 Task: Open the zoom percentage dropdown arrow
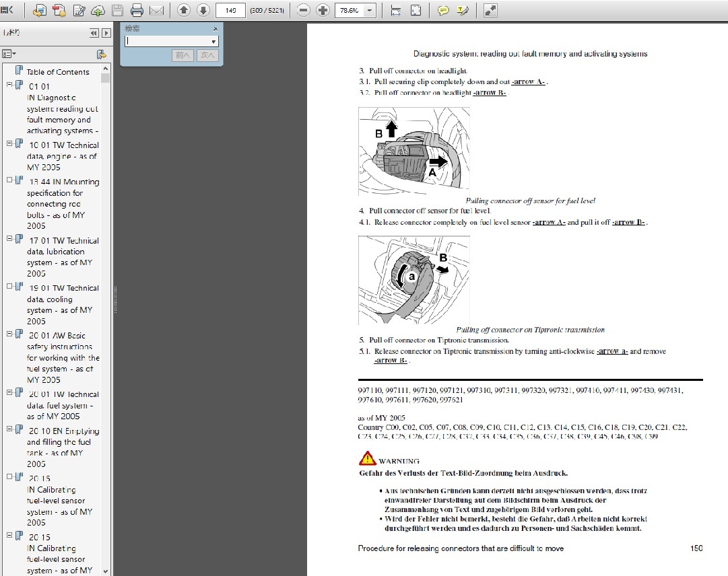pos(370,10)
